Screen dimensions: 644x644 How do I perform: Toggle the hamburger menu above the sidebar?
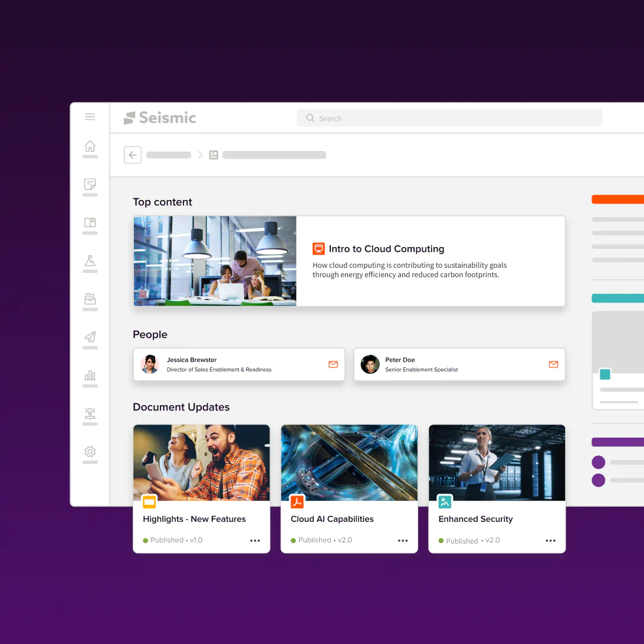pos(90,117)
